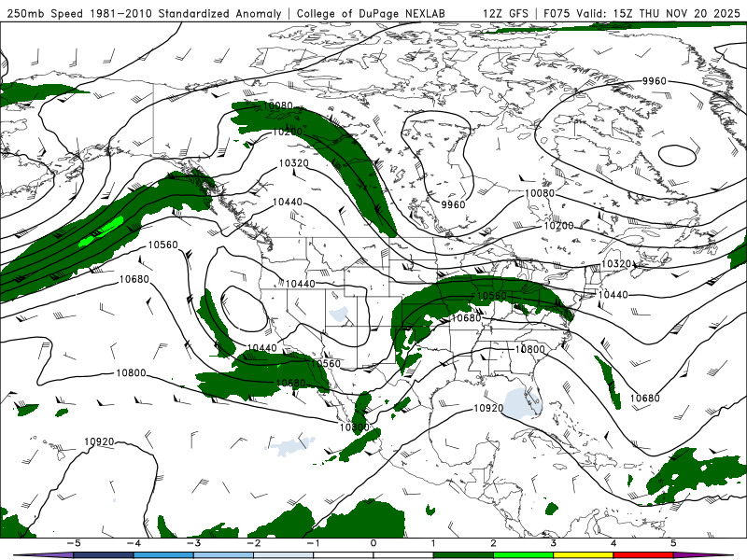Image resolution: width=747 pixels, height=560 pixels.
Task: Select the red color bar segment between 4 and 5
Action: point(643,555)
